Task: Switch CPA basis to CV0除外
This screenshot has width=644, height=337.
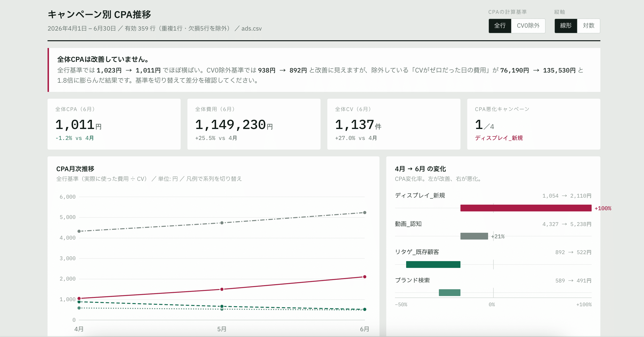Action: point(528,26)
